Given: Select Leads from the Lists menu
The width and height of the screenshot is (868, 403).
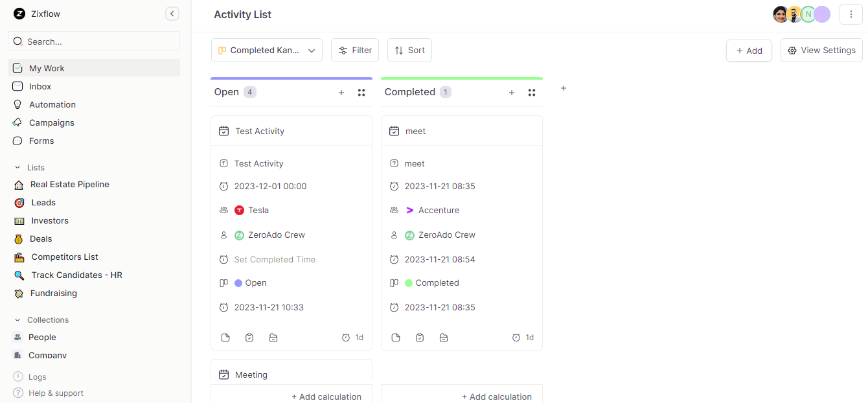Looking at the screenshot, I should pyautogui.click(x=43, y=202).
